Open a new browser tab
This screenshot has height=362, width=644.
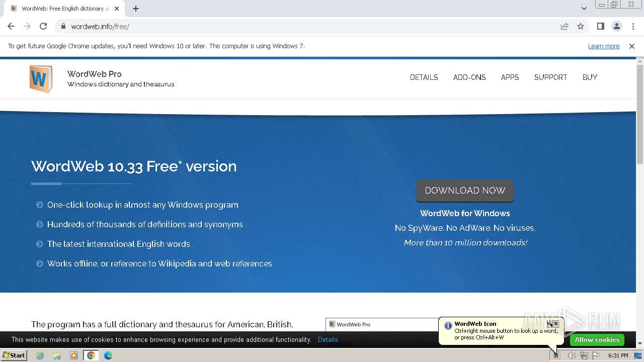tap(136, 9)
